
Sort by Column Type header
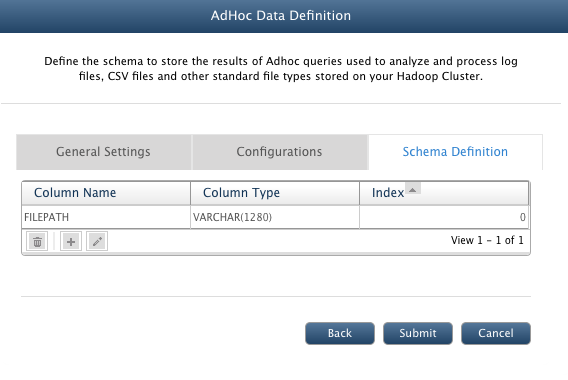[x=275, y=193]
